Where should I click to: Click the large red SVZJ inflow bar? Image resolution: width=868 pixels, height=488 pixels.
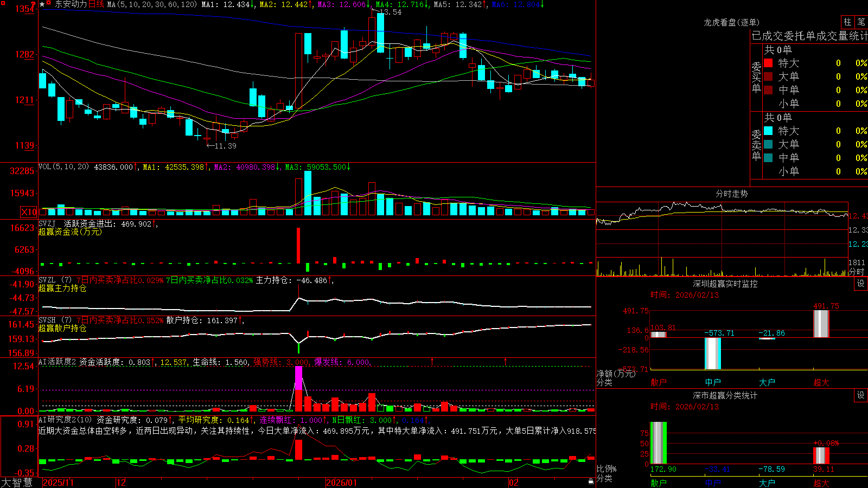(x=298, y=246)
